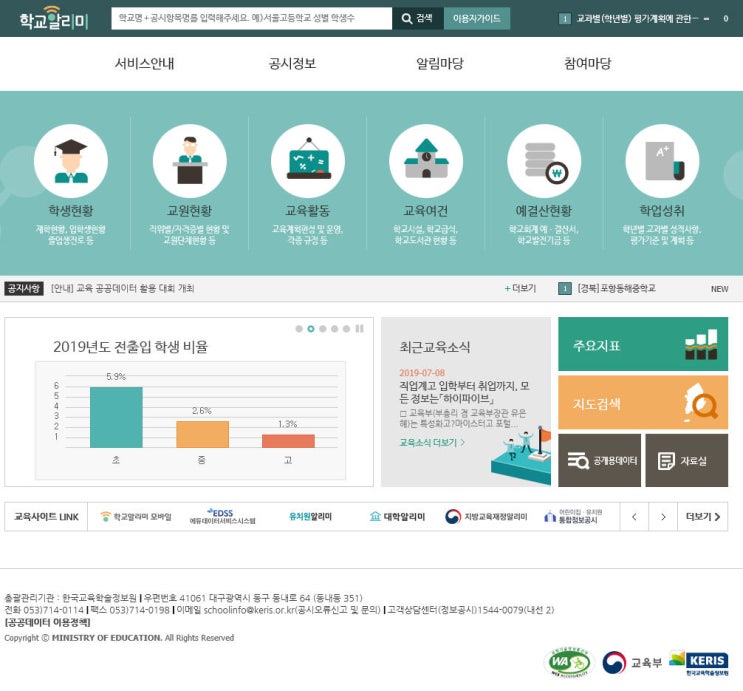Click the 공지사항 notice label

click(x=24, y=288)
